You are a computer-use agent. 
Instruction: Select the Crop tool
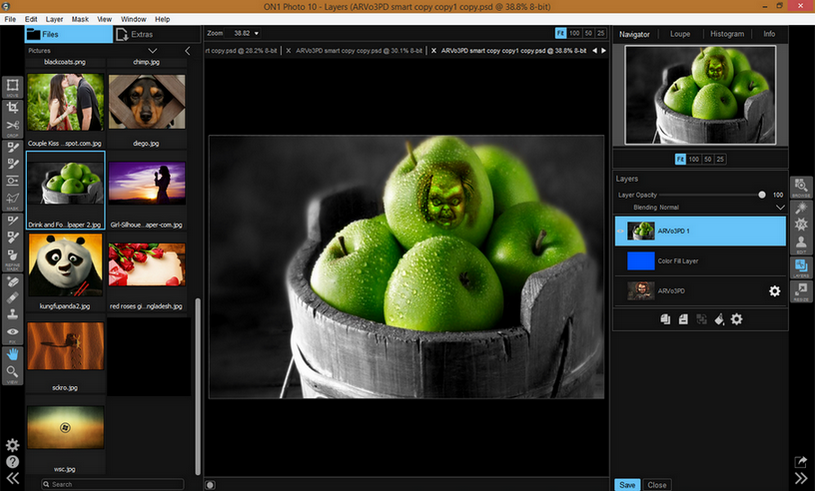[12, 108]
